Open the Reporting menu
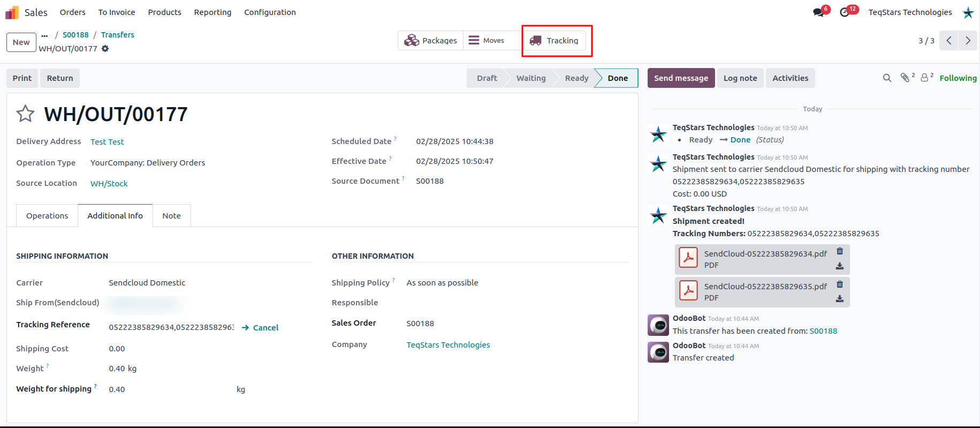Image resolution: width=980 pixels, height=428 pixels. point(213,12)
